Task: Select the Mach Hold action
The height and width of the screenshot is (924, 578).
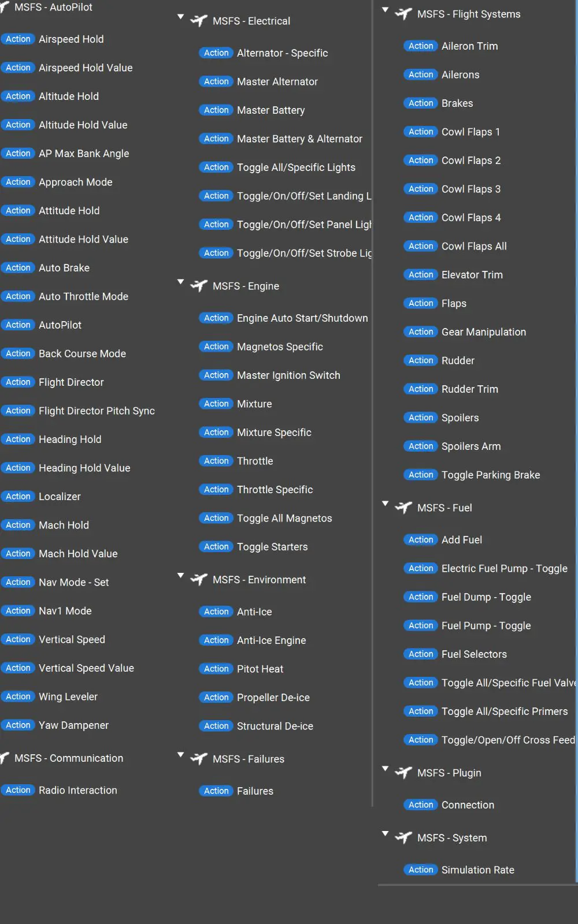Action: 64,525
